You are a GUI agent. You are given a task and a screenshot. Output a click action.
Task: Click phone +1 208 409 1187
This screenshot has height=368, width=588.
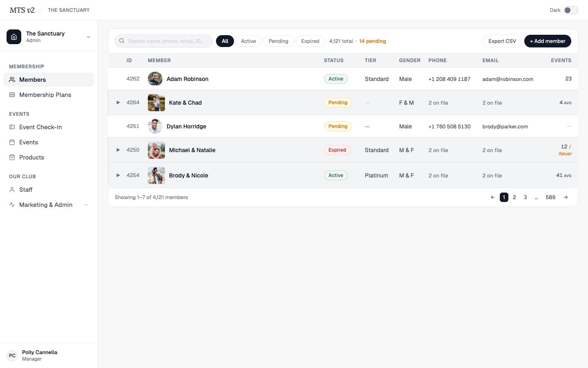click(449, 79)
